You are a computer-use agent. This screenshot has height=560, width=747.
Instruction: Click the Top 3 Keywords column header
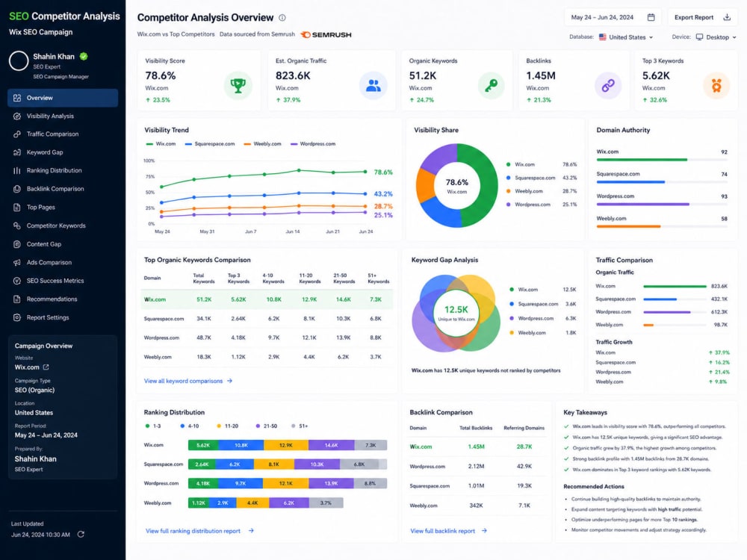pos(238,279)
